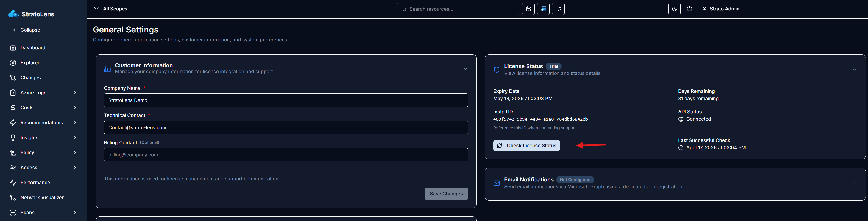This screenshot has width=868, height=221.
Task: Click the Technical Contact input field
Action: (286, 127)
